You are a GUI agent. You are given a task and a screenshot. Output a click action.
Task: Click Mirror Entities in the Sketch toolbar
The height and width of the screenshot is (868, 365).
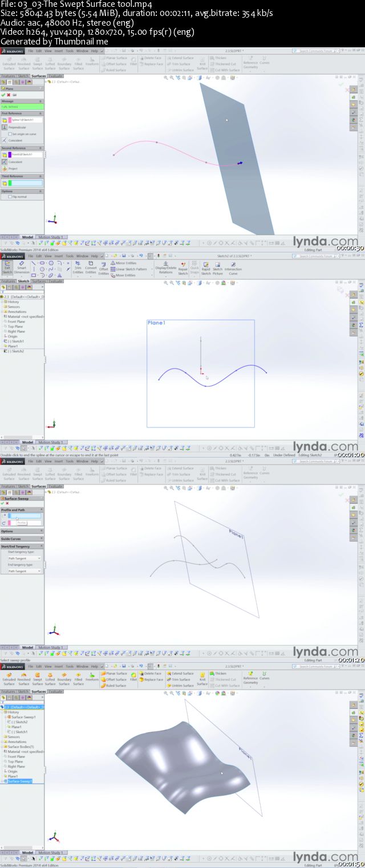(x=123, y=263)
